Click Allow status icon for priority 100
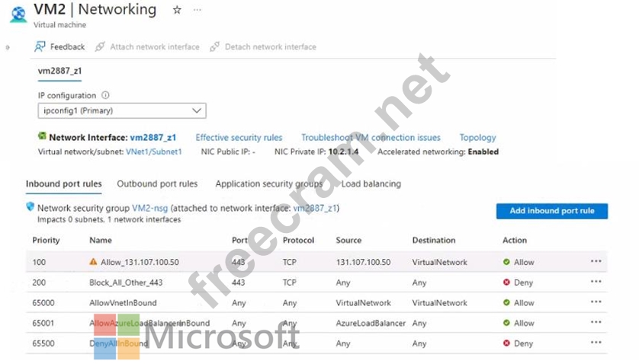 click(506, 262)
